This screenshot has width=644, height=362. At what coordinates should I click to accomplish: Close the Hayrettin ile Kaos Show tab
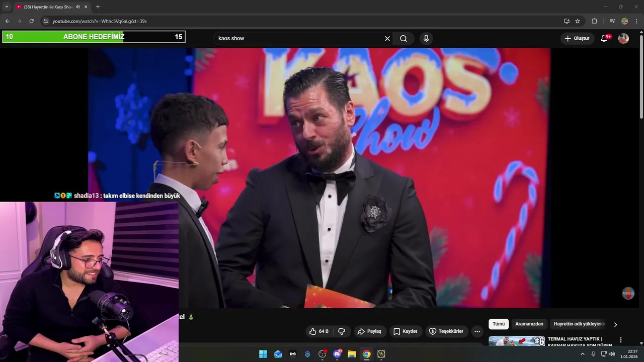[x=86, y=7]
